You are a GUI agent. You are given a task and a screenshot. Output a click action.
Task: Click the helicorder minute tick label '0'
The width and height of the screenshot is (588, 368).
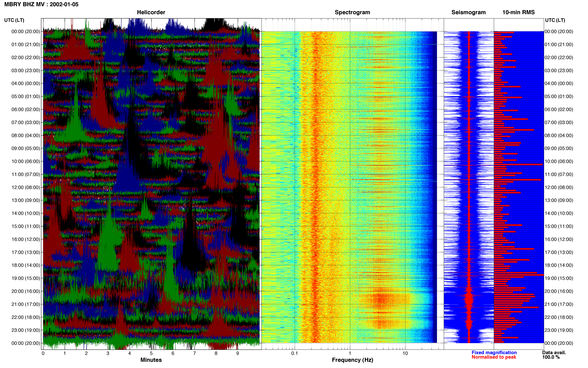(x=43, y=353)
